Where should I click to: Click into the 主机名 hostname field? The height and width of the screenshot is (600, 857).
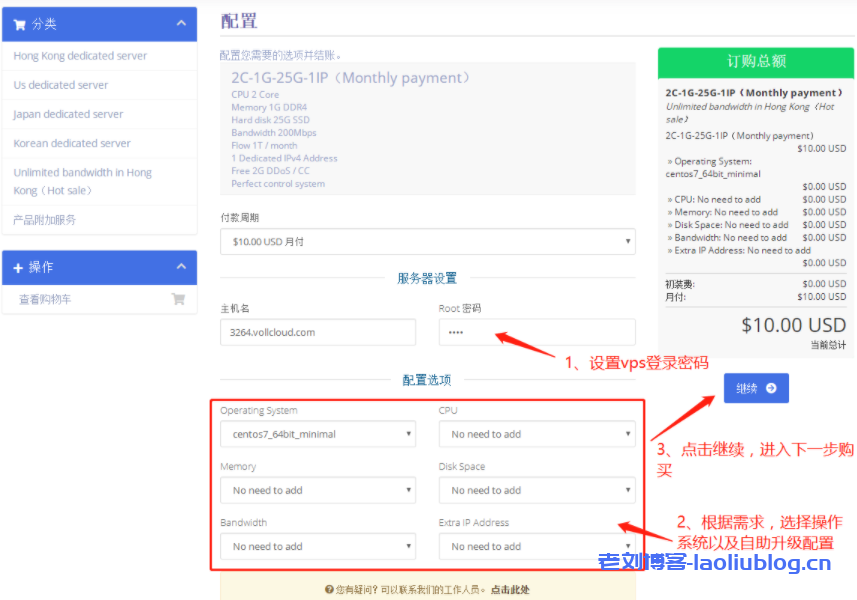tap(317, 332)
